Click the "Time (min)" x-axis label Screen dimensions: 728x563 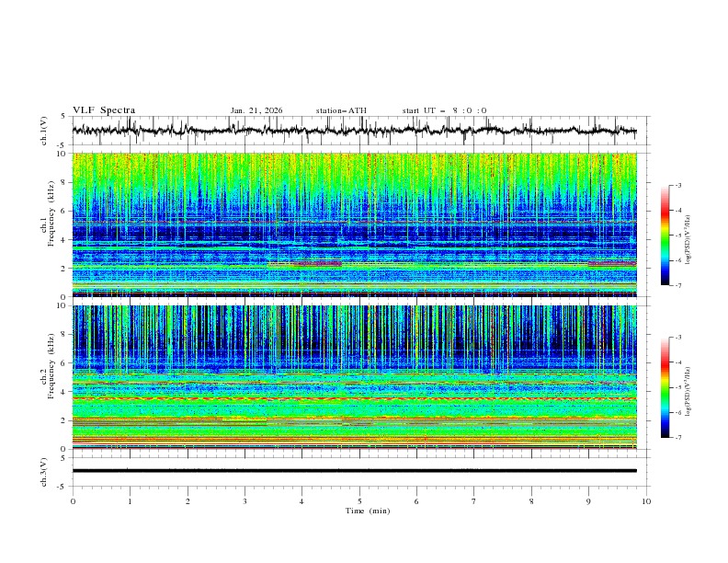tap(368, 511)
